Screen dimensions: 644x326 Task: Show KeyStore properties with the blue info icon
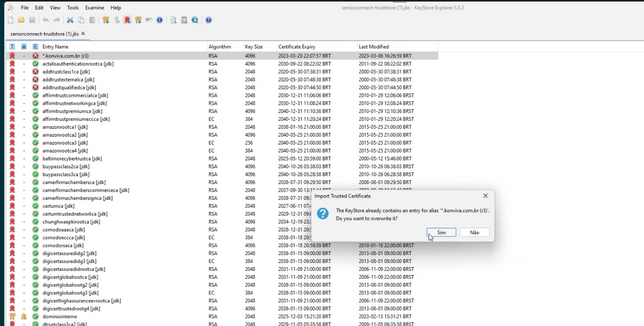coord(160,20)
